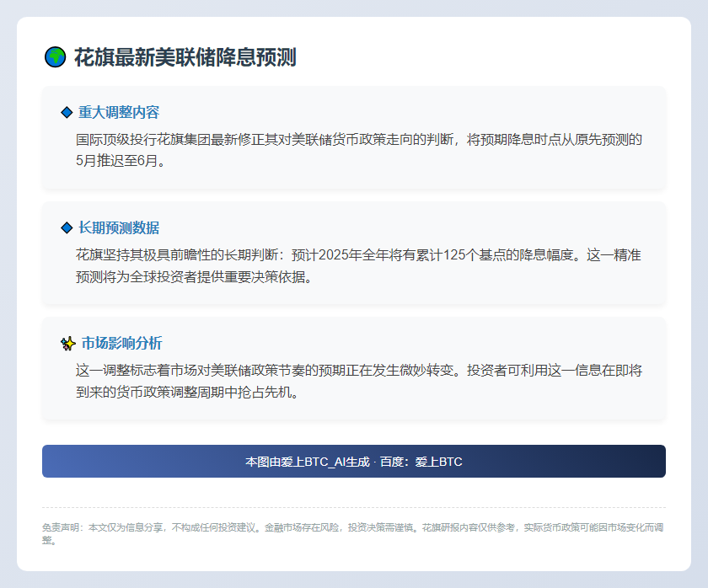The height and width of the screenshot is (588, 708).
Task: Click the paragraph starting 这一调整标志着市场
Action: coord(359,382)
